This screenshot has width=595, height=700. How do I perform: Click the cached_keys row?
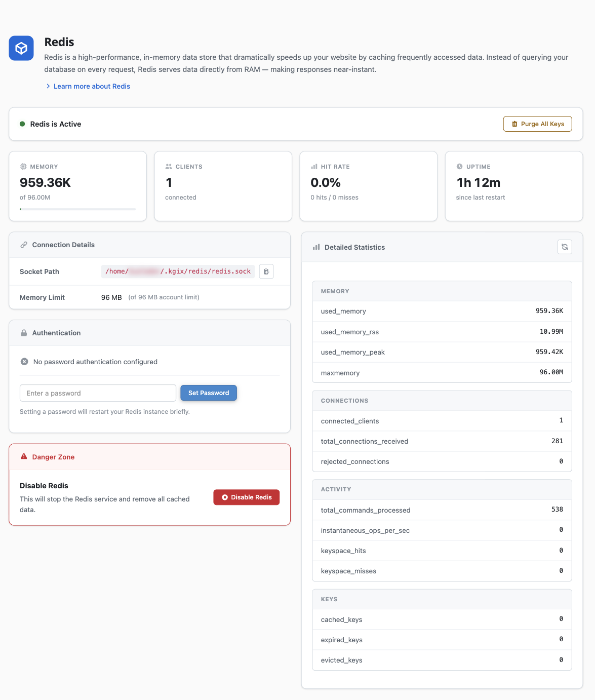pos(442,619)
